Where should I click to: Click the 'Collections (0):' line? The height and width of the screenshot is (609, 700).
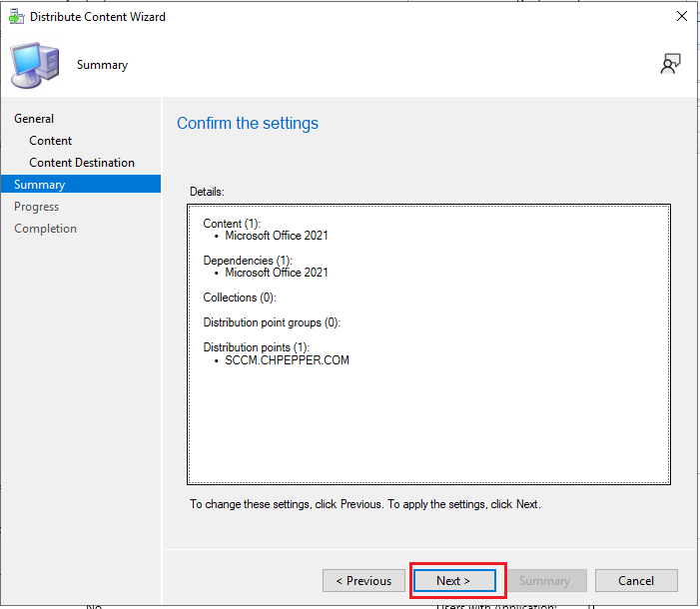[240, 298]
